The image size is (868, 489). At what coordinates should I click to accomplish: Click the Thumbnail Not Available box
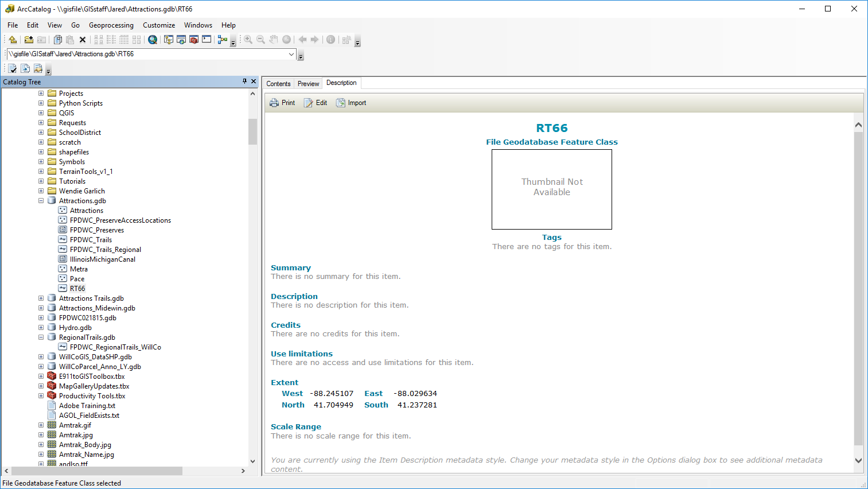552,189
